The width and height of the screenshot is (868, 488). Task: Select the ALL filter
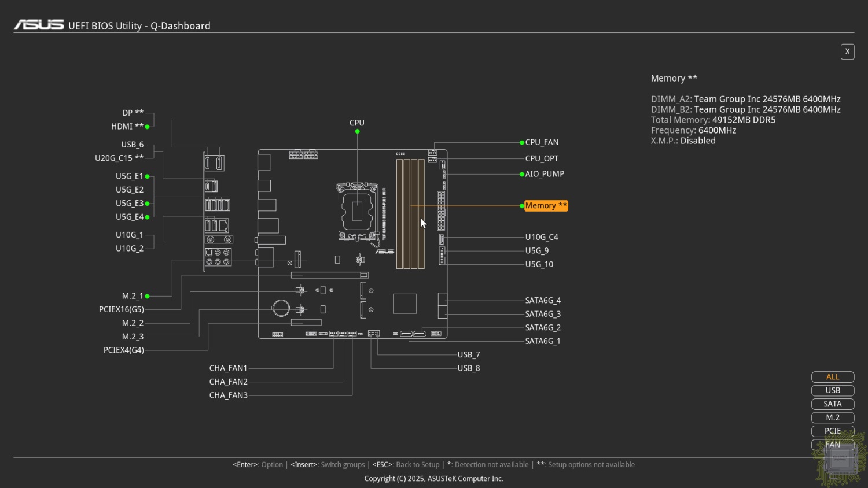click(x=833, y=377)
